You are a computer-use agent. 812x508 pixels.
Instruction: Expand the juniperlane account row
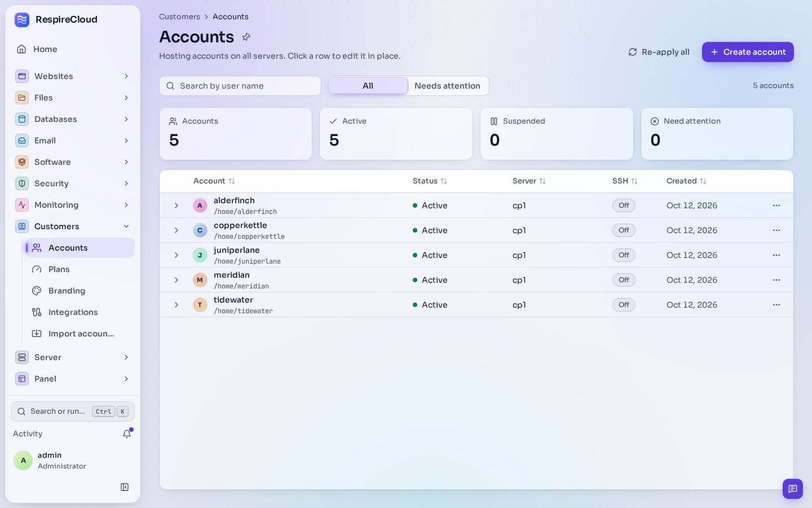[176, 255]
